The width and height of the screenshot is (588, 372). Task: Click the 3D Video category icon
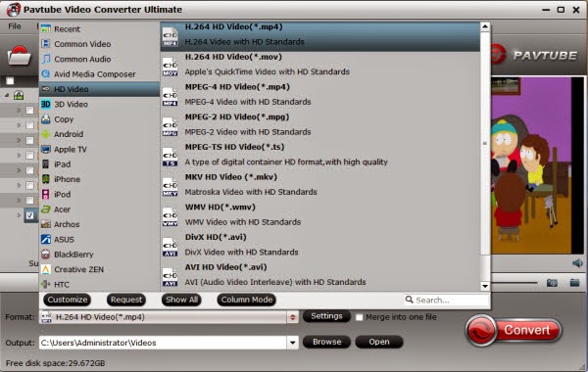point(46,104)
